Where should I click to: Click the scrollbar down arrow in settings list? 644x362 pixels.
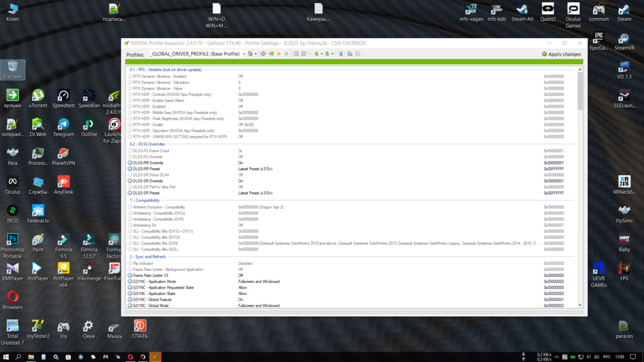[580, 305]
